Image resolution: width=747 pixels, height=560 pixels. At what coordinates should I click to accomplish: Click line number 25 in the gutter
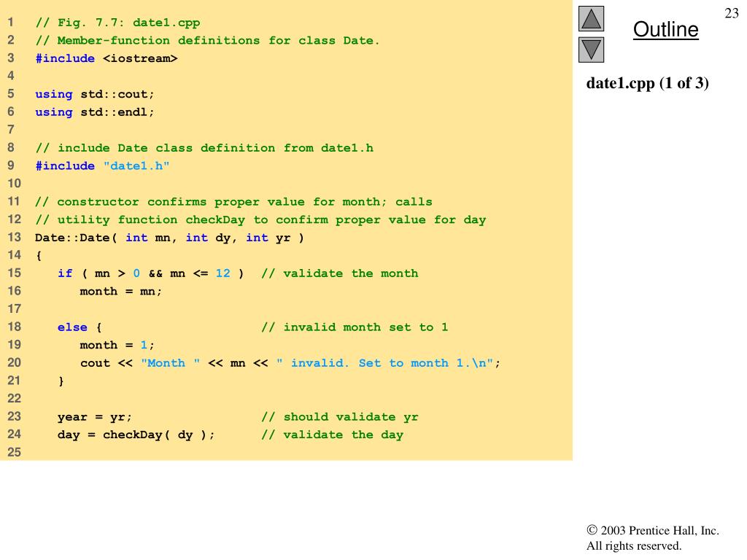pyautogui.click(x=15, y=452)
